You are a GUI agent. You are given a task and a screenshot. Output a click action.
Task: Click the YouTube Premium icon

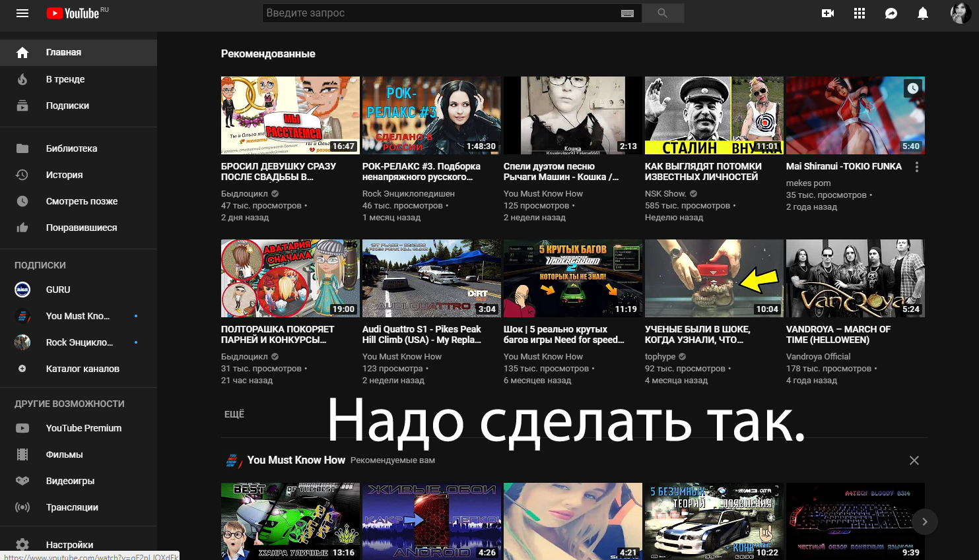coord(22,428)
